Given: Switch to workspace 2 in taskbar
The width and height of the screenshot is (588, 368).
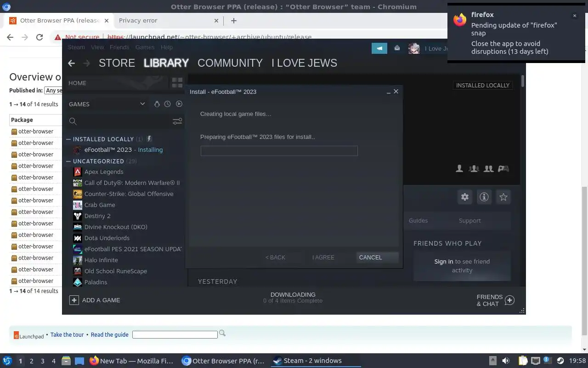Looking at the screenshot, I should (x=31, y=361).
